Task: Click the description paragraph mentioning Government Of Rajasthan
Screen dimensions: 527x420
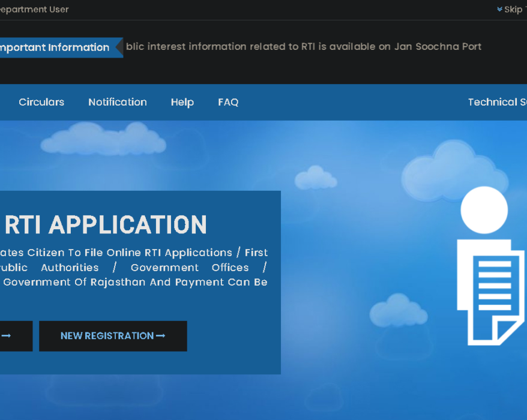Action: 135,268
